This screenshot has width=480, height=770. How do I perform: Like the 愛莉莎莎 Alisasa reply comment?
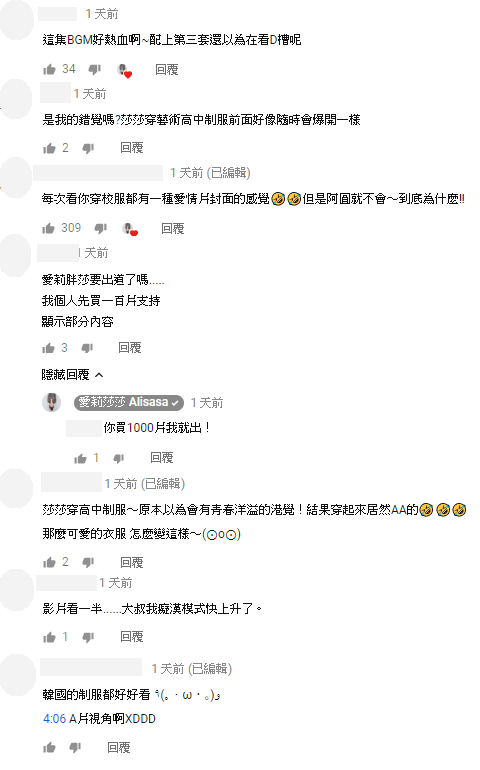(80, 459)
